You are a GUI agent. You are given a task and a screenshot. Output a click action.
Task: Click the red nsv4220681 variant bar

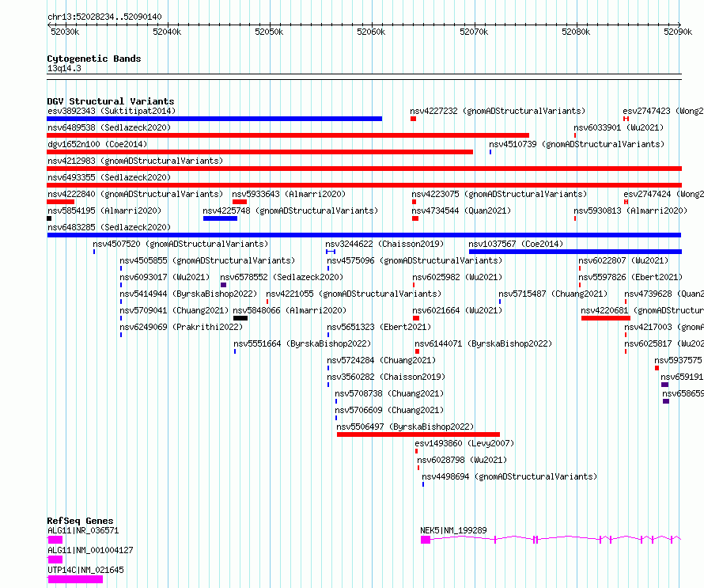point(606,318)
